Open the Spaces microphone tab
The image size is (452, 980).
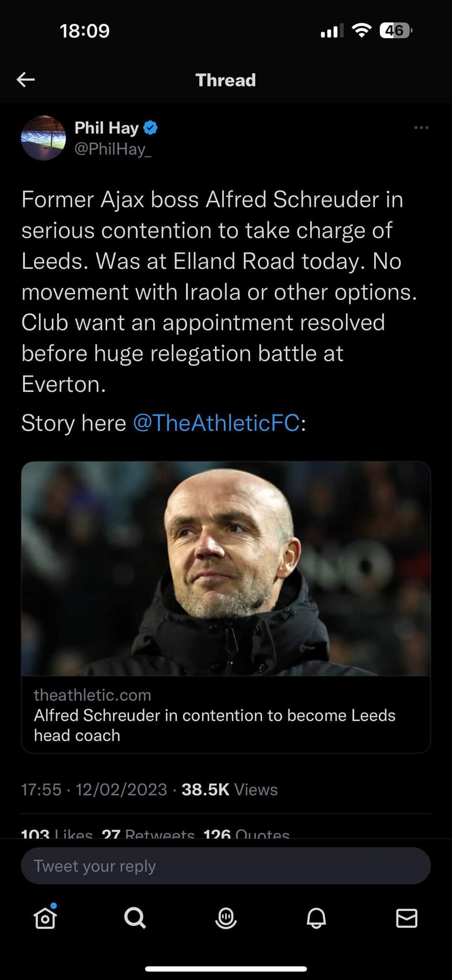pos(226,918)
